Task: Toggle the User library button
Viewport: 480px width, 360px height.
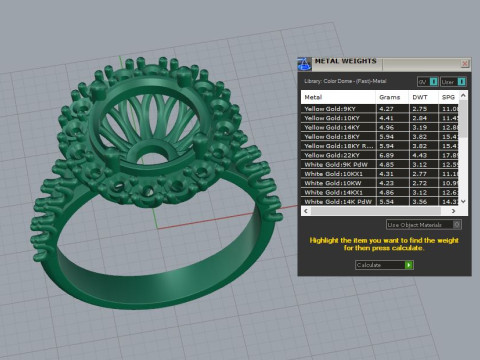Action: click(x=453, y=82)
